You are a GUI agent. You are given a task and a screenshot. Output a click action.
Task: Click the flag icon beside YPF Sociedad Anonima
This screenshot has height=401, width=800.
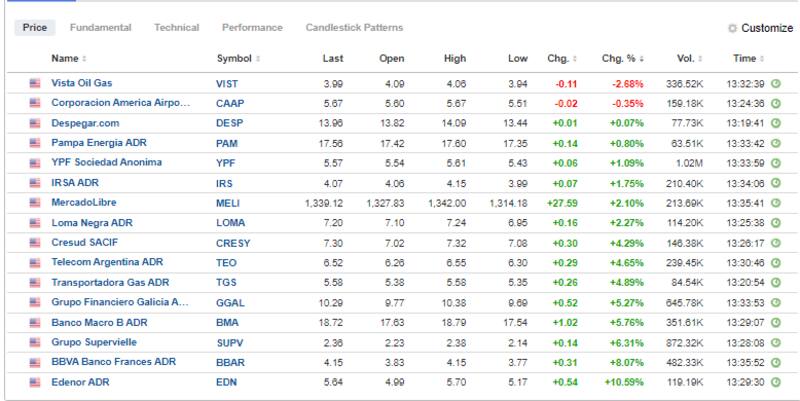tap(35, 161)
